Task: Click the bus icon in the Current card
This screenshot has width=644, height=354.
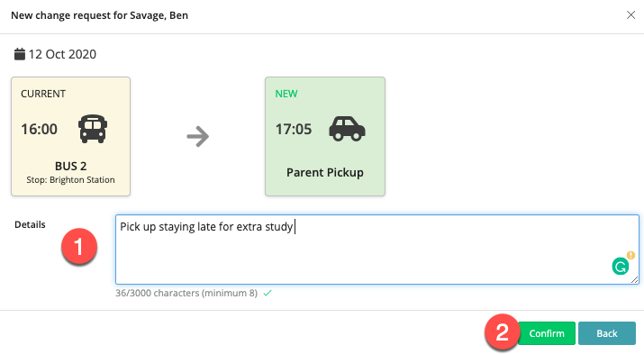Action: [x=93, y=129]
